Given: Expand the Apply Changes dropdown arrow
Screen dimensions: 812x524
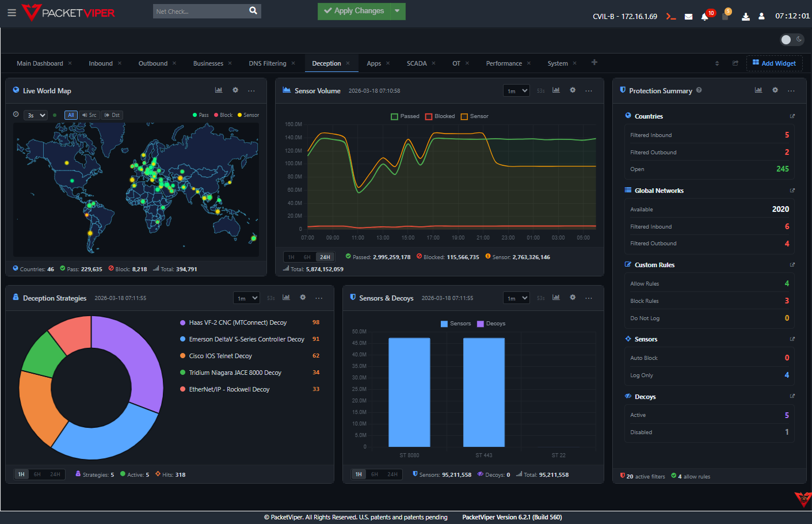Looking at the screenshot, I should coord(397,11).
